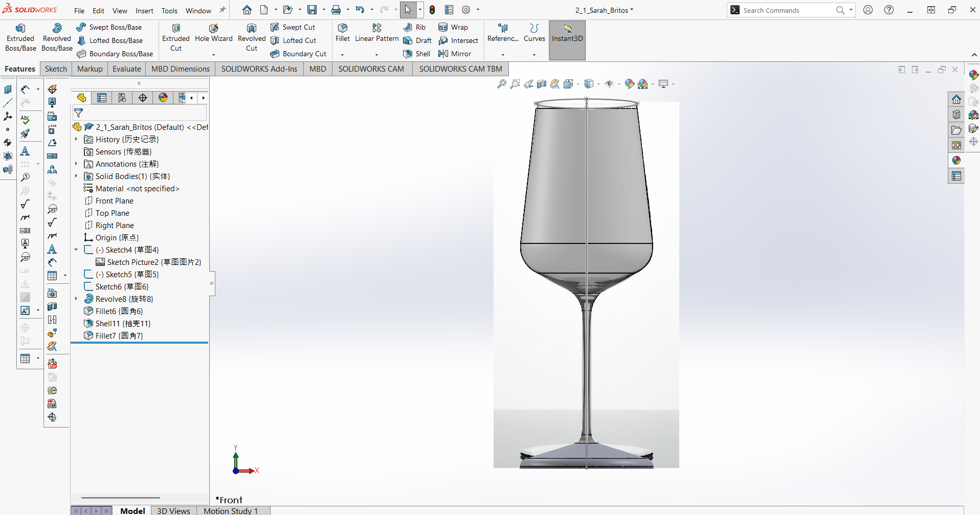Click the Extruded Boss/Base tool
The height and width of the screenshot is (515, 980).
tap(20, 38)
